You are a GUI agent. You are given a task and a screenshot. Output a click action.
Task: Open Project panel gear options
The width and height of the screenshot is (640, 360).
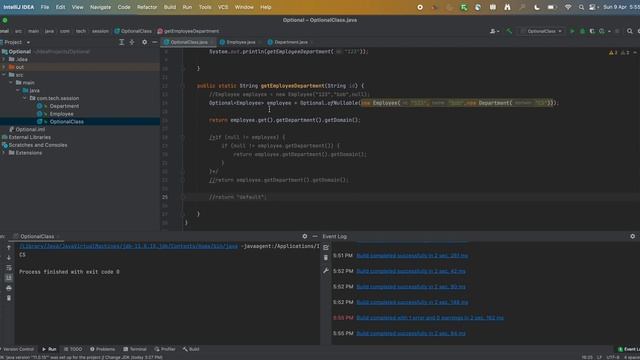click(x=144, y=42)
